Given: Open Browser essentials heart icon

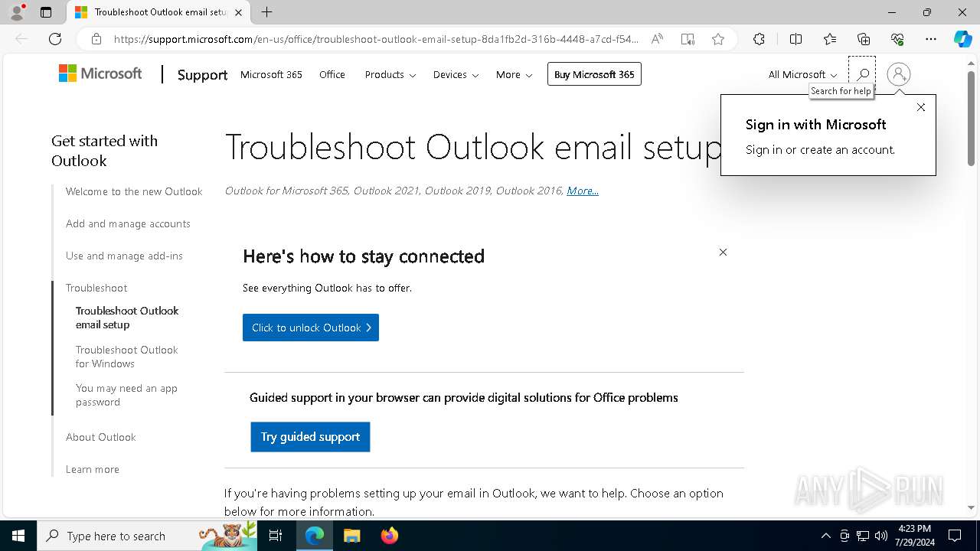Looking at the screenshot, I should (x=897, y=39).
